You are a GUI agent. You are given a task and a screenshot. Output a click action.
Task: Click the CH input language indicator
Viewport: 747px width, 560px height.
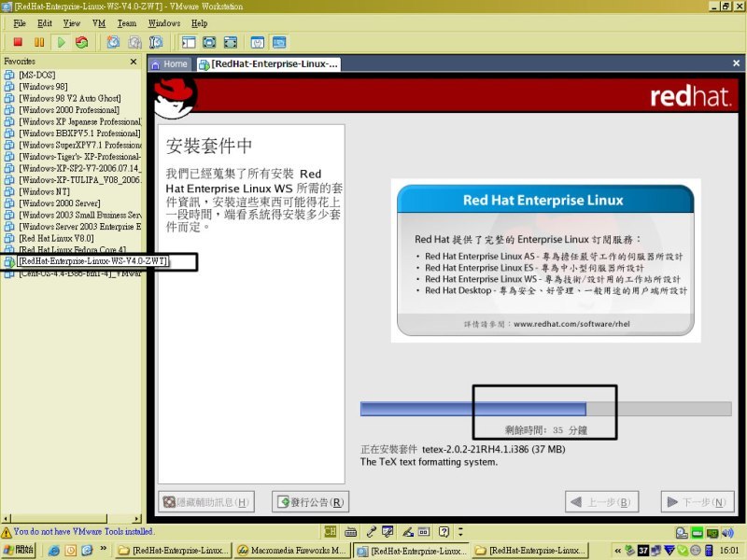pyautogui.click(x=330, y=531)
